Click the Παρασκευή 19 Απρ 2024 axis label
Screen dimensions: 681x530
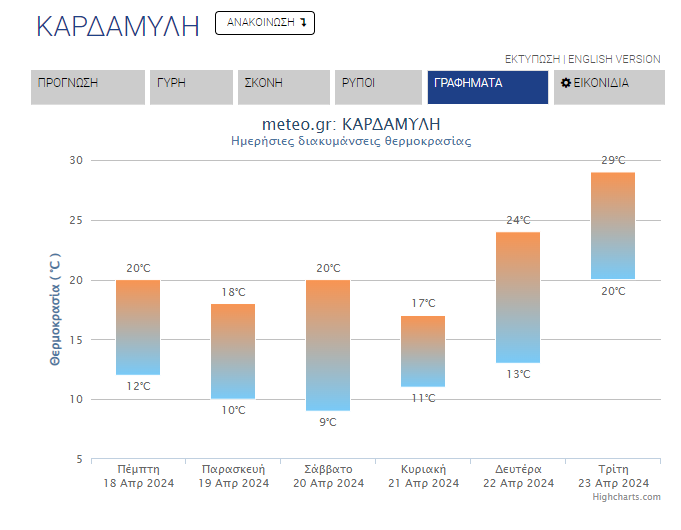[x=233, y=476]
